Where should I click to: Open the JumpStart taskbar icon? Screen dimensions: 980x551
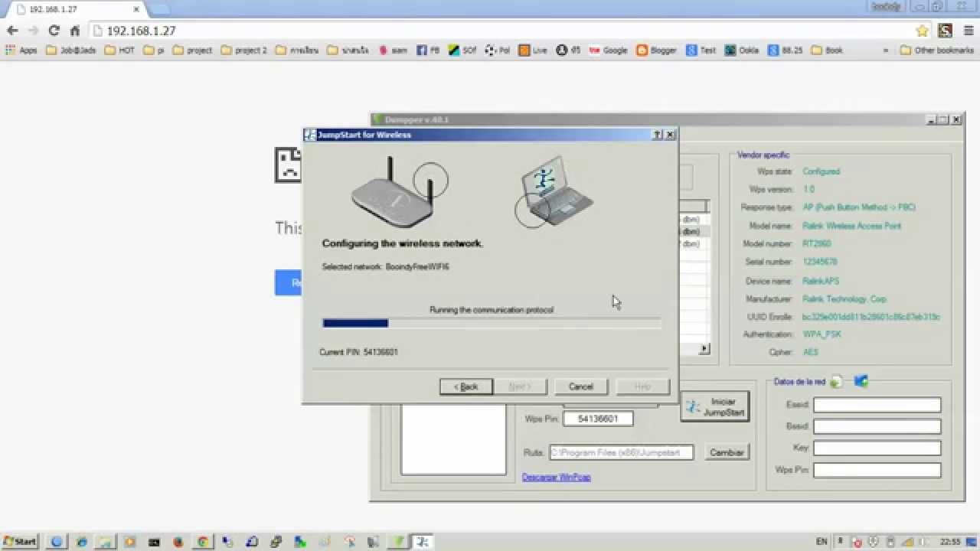pos(422,542)
